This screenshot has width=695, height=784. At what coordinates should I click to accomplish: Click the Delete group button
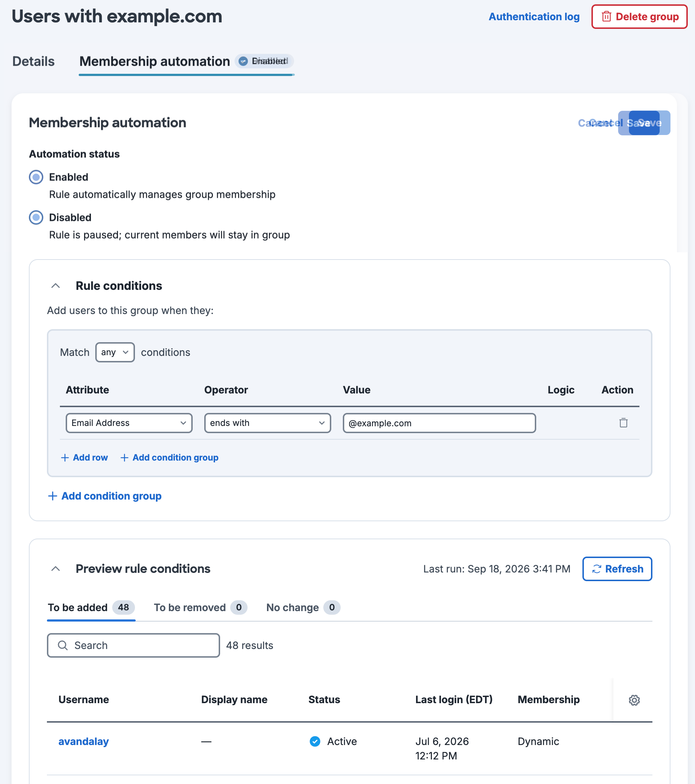click(639, 17)
